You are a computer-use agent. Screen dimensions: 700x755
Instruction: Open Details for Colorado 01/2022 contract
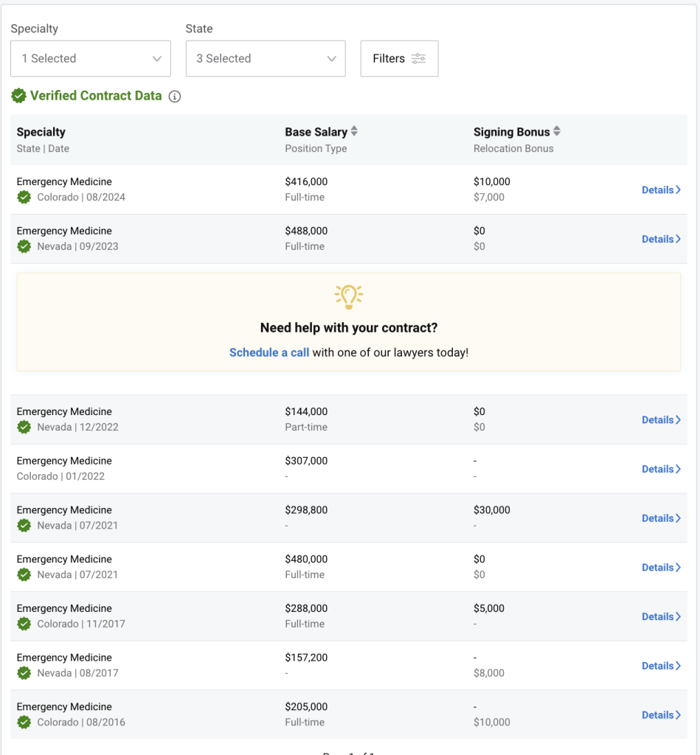pyautogui.click(x=661, y=469)
